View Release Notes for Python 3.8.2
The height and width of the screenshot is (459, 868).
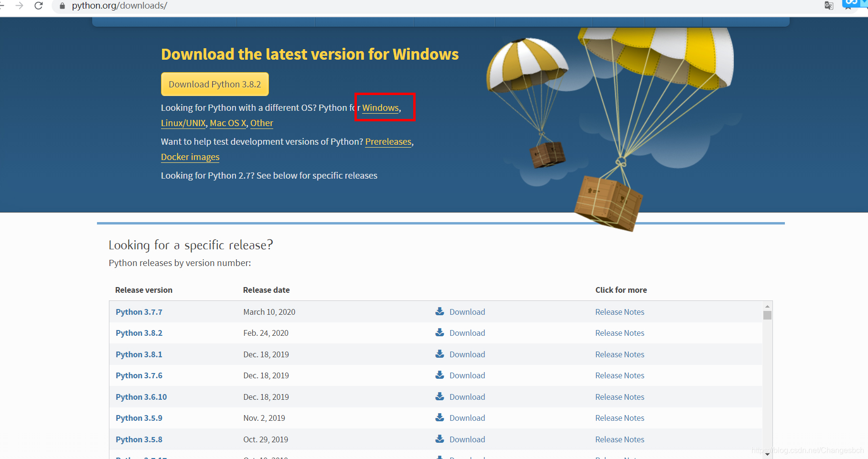(620, 333)
